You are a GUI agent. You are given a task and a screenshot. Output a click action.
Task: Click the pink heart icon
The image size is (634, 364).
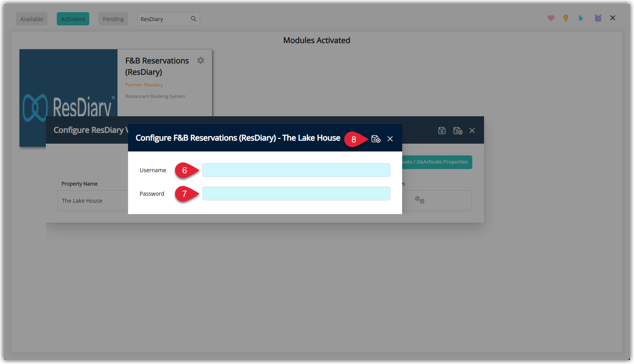(x=551, y=18)
